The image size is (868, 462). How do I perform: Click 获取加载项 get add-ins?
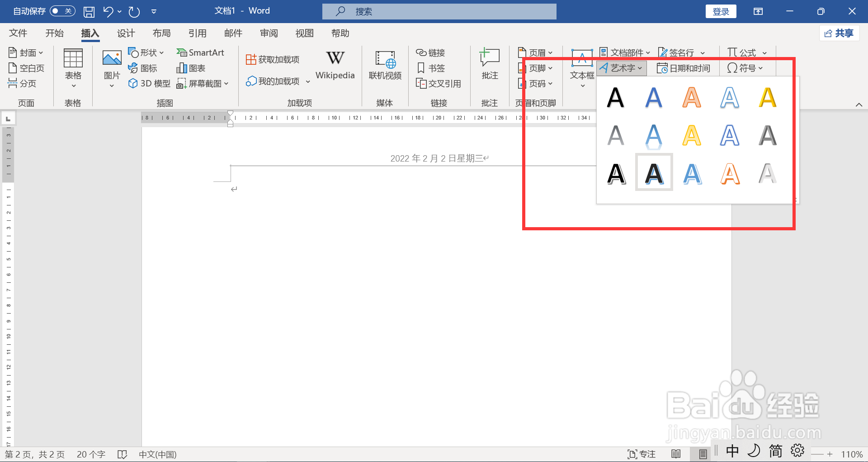coord(273,59)
